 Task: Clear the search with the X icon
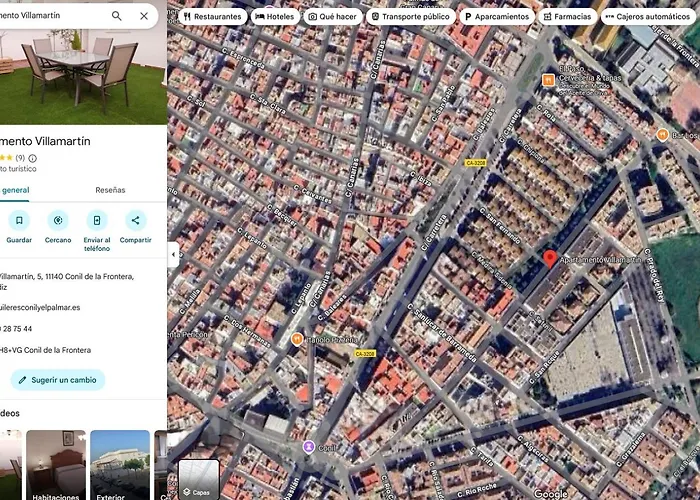144,16
